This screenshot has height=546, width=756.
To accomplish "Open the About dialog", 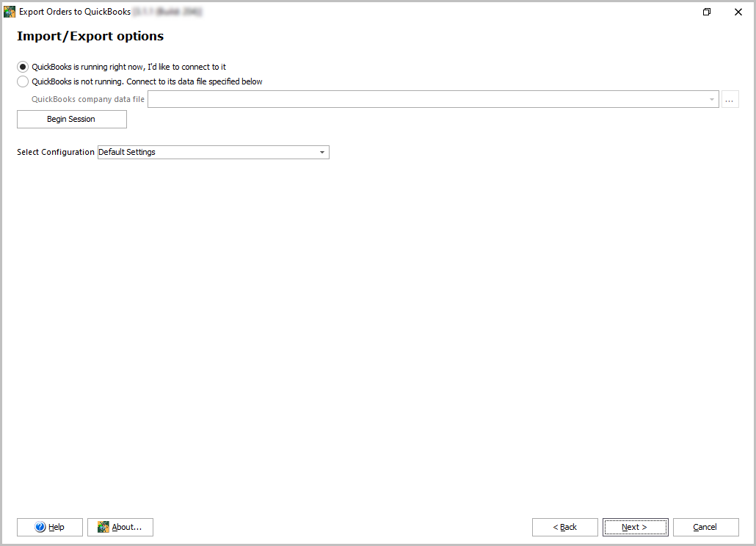I will coord(120,527).
